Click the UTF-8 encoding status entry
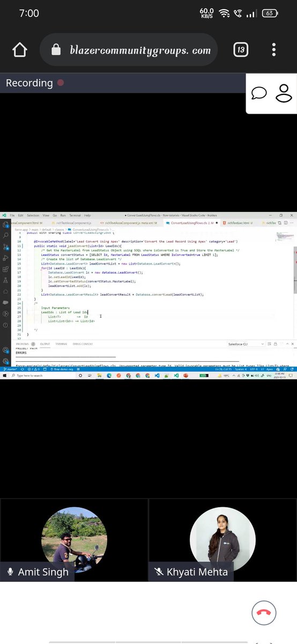Image resolution: width=297 pixels, height=644 pixels. coord(254,369)
